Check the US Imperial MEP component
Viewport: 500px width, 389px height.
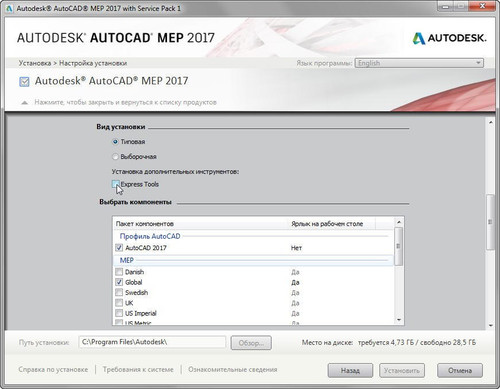tap(119, 313)
